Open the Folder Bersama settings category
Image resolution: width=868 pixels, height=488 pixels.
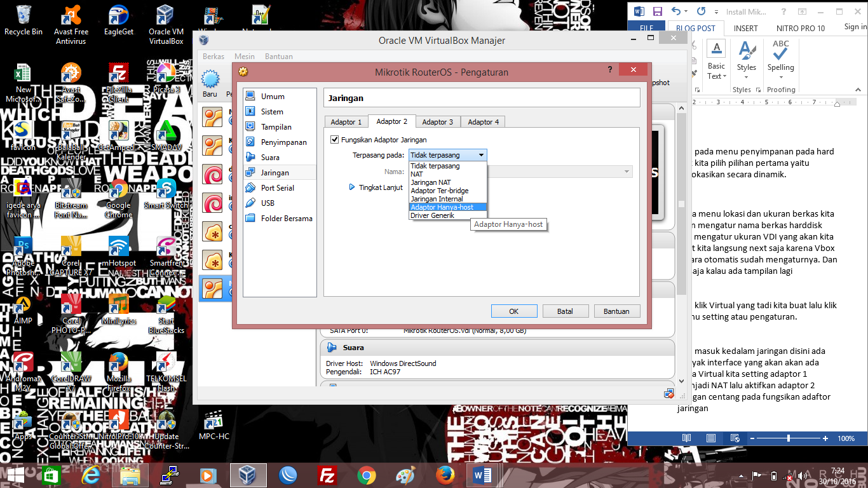tap(280, 219)
